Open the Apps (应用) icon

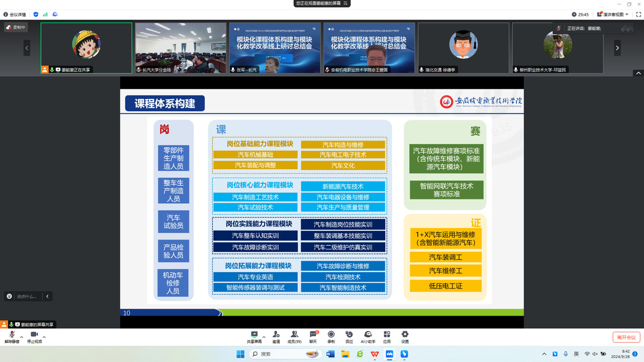pyautogui.click(x=387, y=337)
